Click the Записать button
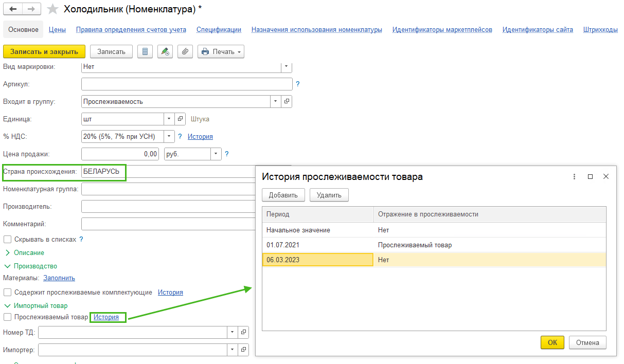This screenshot has height=364, width=624. [111, 51]
